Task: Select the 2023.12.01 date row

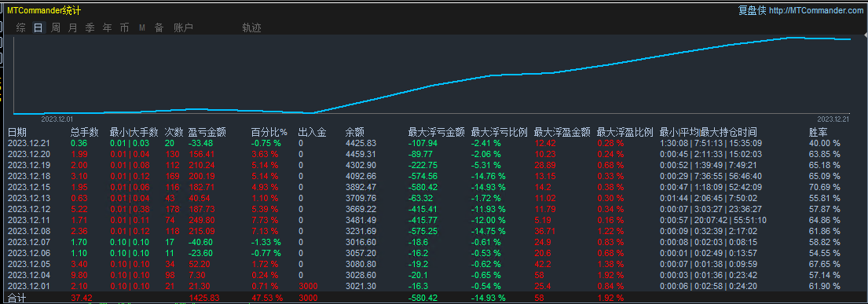Action: click(x=29, y=286)
